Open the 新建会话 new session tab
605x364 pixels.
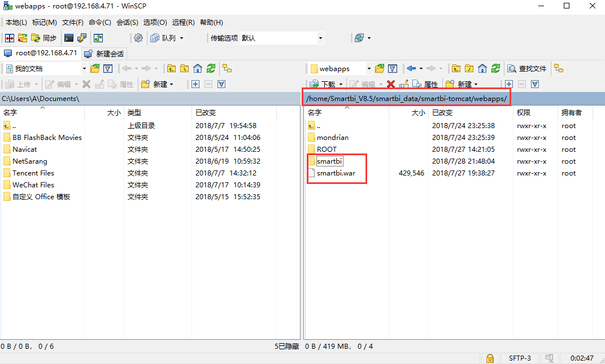[x=105, y=54]
